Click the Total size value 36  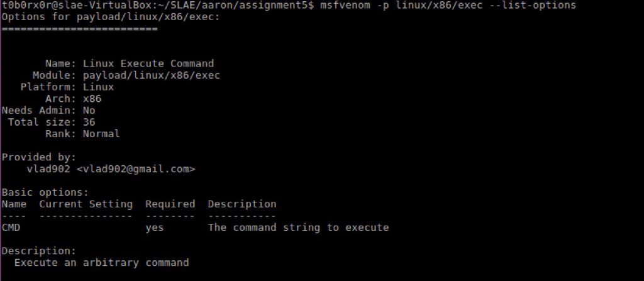89,122
